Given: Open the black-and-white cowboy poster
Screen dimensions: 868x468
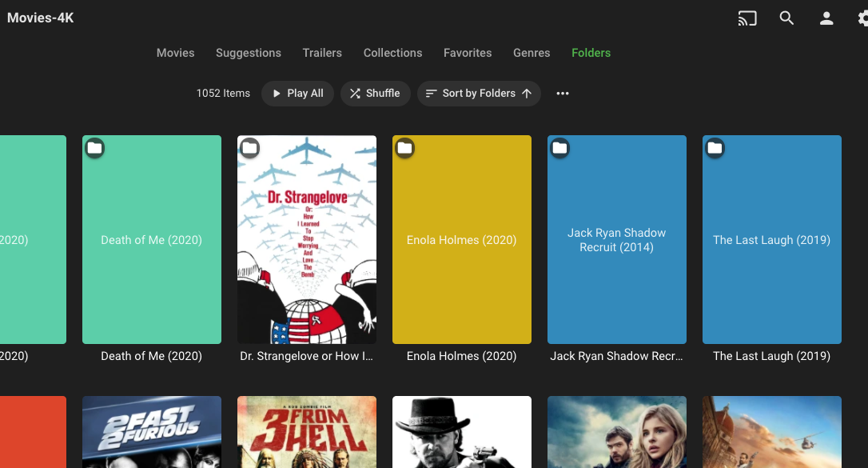Looking at the screenshot, I should coord(462,432).
